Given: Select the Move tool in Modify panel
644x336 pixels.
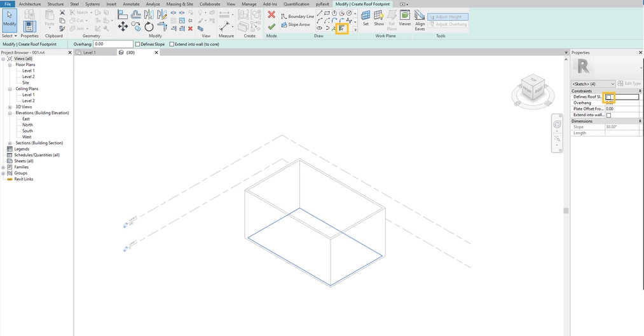Looking at the screenshot, I should (x=123, y=27).
